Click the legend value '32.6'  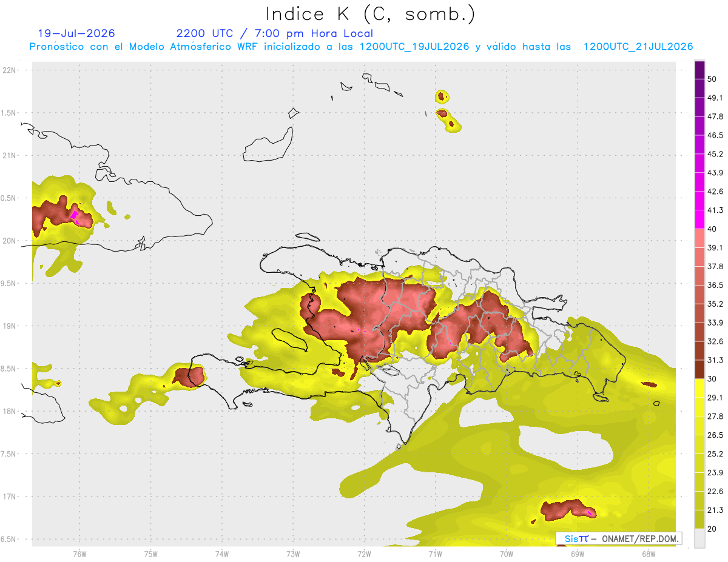(715, 341)
